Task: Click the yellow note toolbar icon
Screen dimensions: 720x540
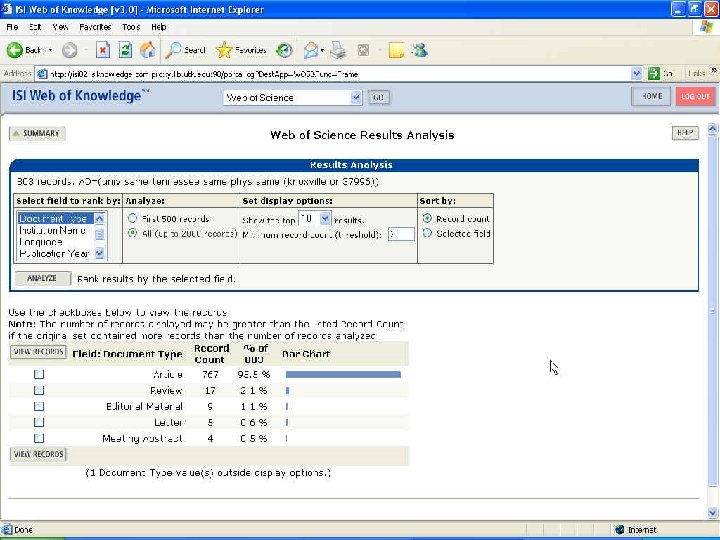Action: click(x=396, y=50)
